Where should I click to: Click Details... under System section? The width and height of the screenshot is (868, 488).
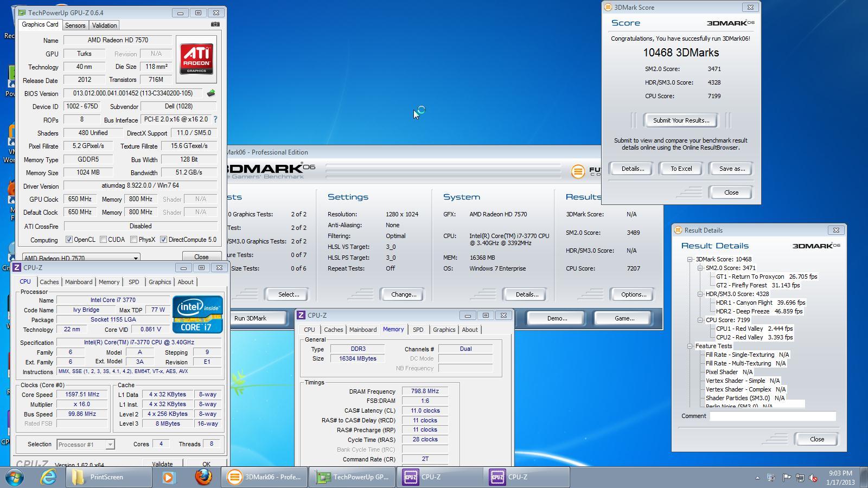pos(526,294)
